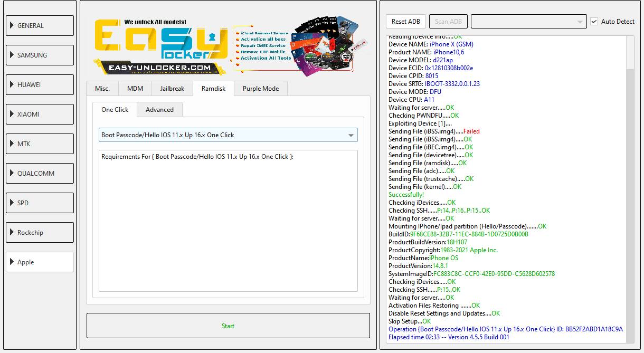644x353 pixels.
Task: Click the 'Skip Setup...OK' log line
Action: point(410,321)
